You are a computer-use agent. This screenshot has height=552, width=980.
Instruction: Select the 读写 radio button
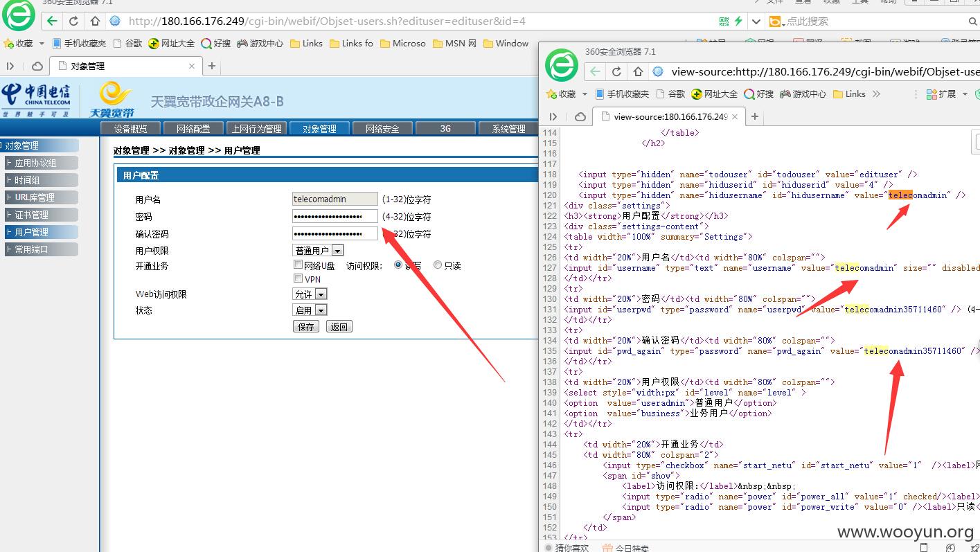(399, 265)
